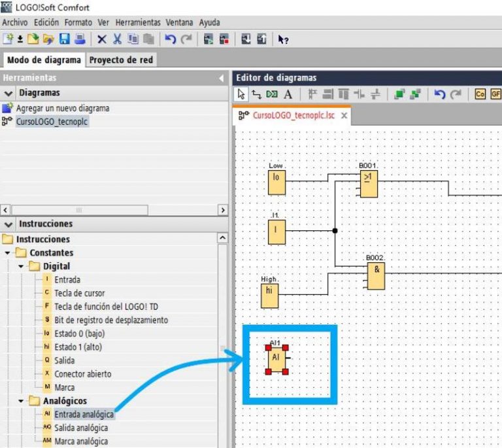Click the Print icon in main toolbar
This screenshot has height=448, width=502.
coord(79,39)
